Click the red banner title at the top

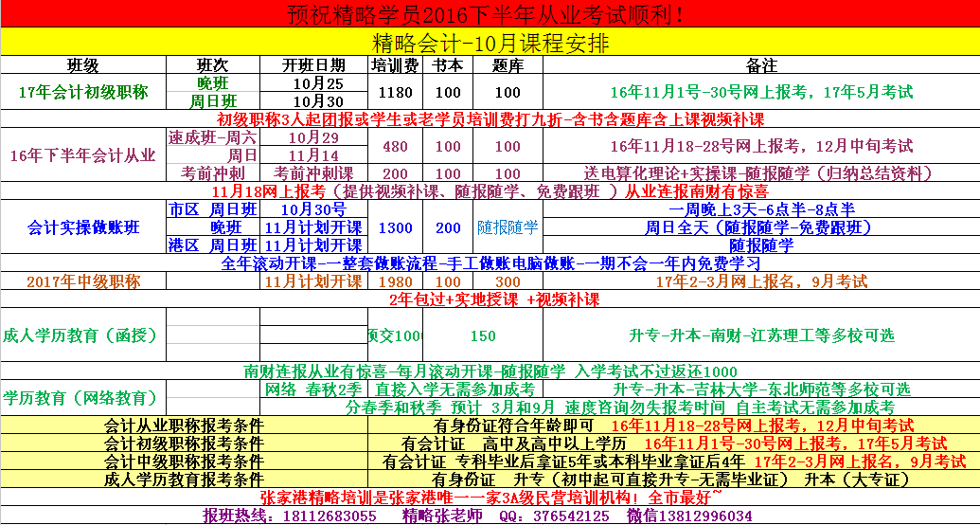tap(490, 15)
